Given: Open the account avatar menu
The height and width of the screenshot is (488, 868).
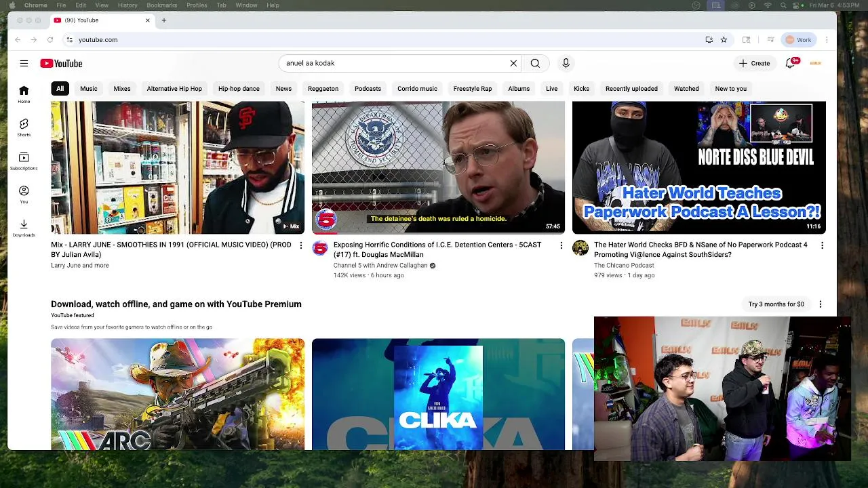Looking at the screenshot, I should pyautogui.click(x=816, y=63).
